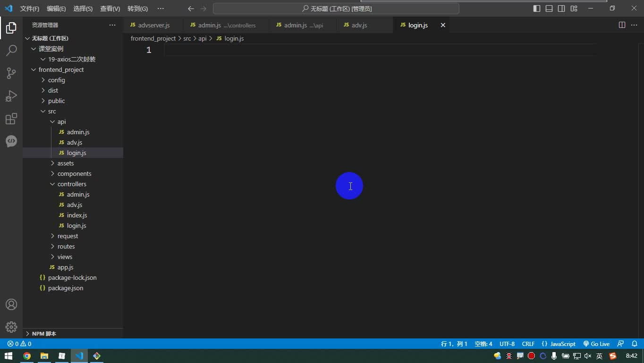The image size is (644, 363).
Task: Click the title bar search field
Action: pyautogui.click(x=336, y=9)
